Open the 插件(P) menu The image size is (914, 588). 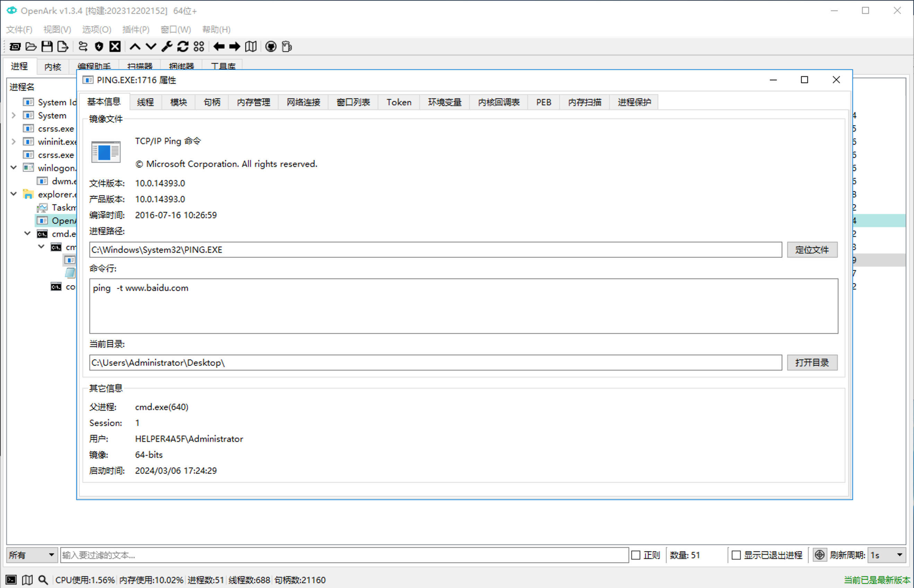tap(135, 29)
